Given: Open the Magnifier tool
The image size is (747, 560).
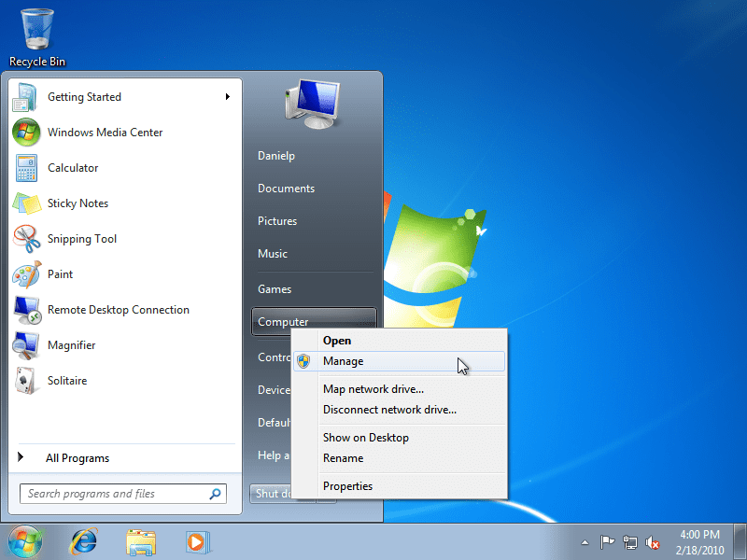Looking at the screenshot, I should click(71, 345).
